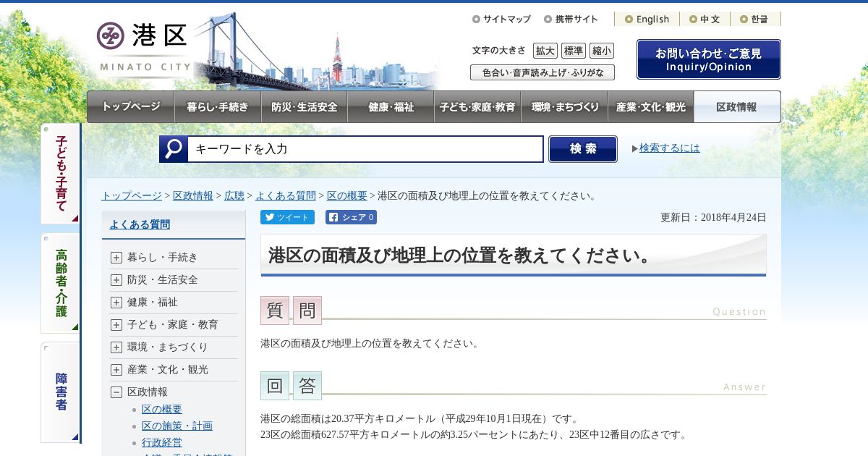Open the サイトマップ link
868x456 pixels.
[501, 20]
